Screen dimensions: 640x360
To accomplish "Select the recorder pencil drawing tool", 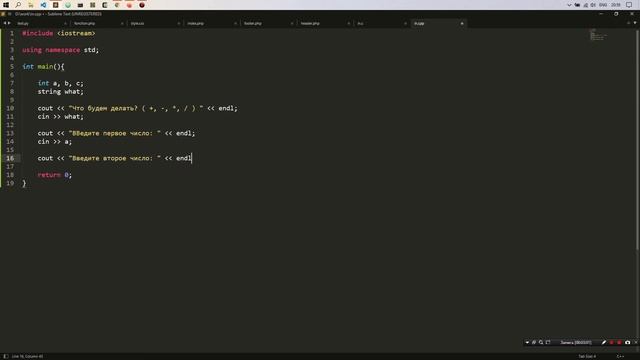I will coord(604,342).
